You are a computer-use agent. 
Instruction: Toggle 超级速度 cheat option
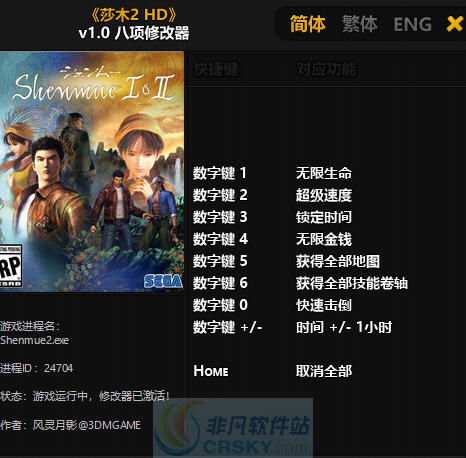click(x=324, y=195)
